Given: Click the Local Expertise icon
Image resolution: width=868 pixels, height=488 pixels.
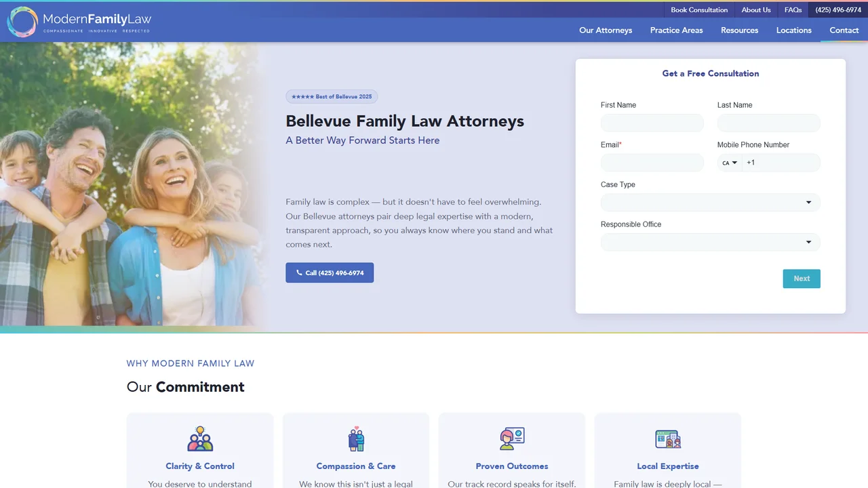Looking at the screenshot, I should click(668, 439).
